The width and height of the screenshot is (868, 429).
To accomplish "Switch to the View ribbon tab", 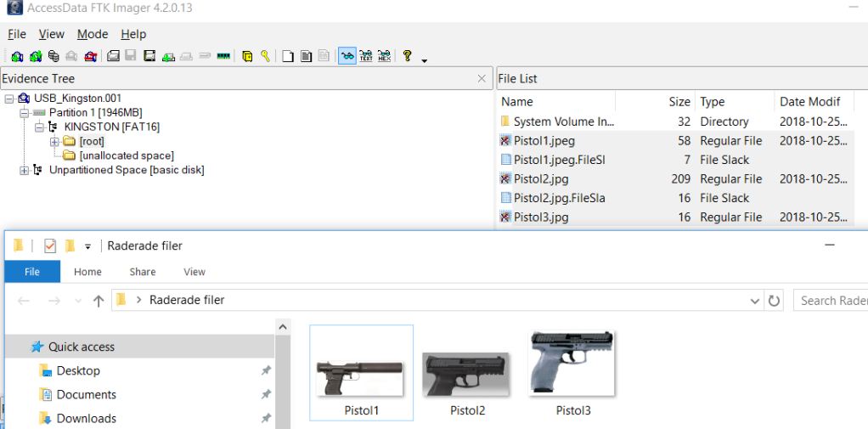I will (194, 272).
